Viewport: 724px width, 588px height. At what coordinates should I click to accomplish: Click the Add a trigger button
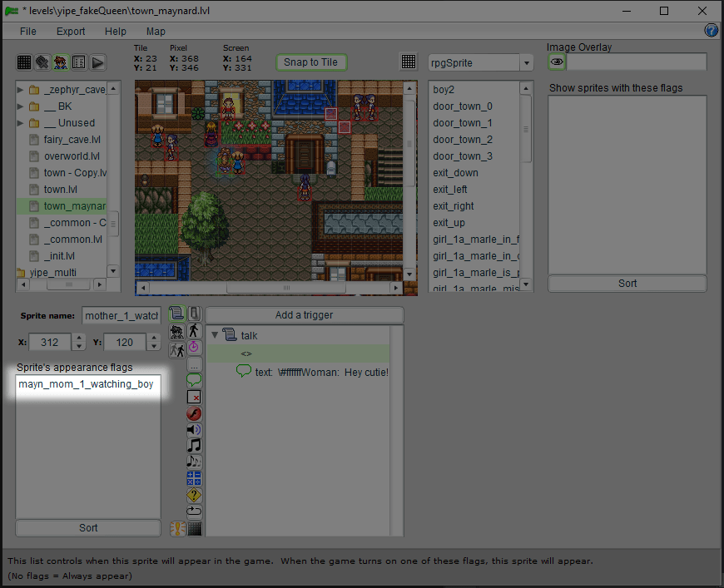click(304, 315)
